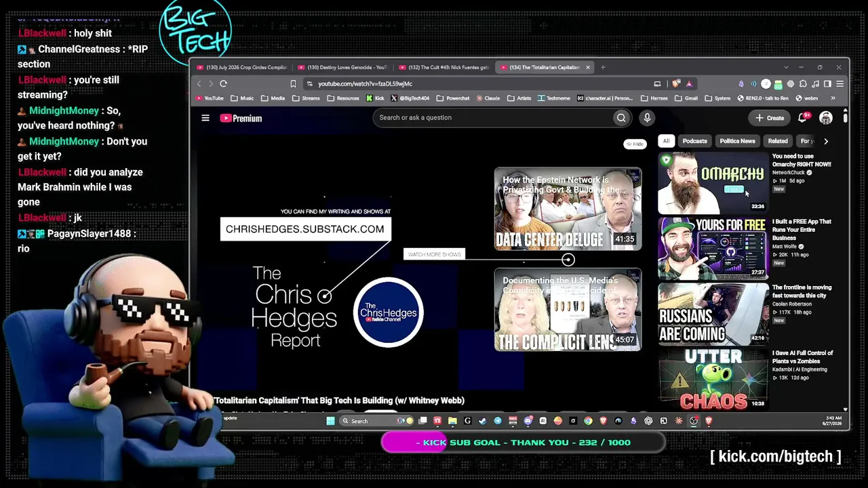This screenshot has width=868, height=488.
Task: Open the taskbar clock and date
Action: click(x=833, y=421)
